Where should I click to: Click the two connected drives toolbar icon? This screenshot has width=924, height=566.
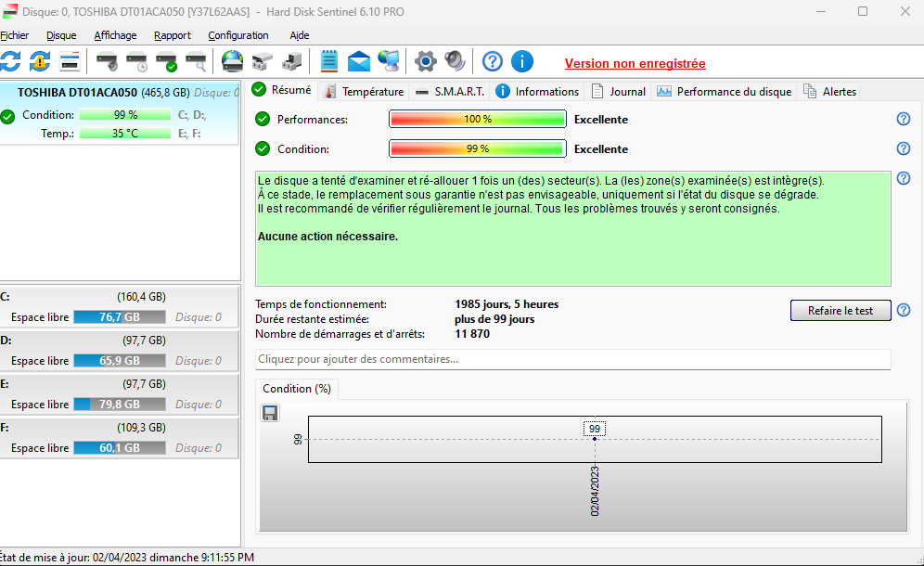pos(263,61)
